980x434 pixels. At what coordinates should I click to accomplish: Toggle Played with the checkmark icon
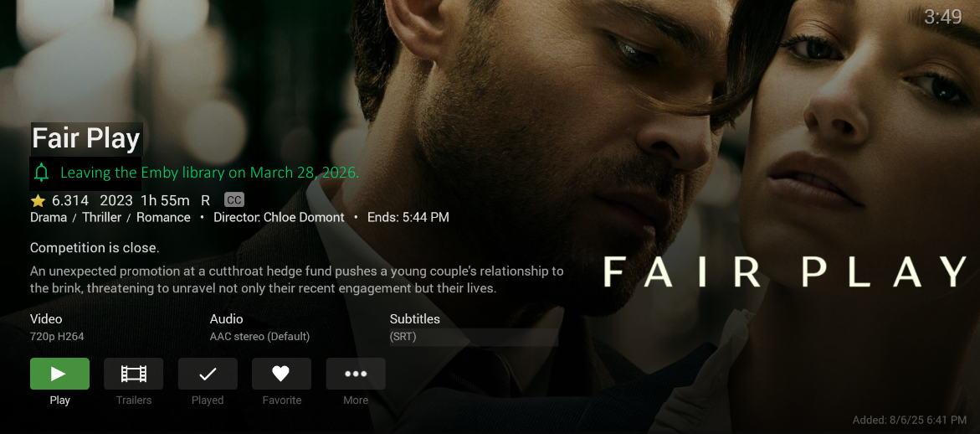[208, 374]
